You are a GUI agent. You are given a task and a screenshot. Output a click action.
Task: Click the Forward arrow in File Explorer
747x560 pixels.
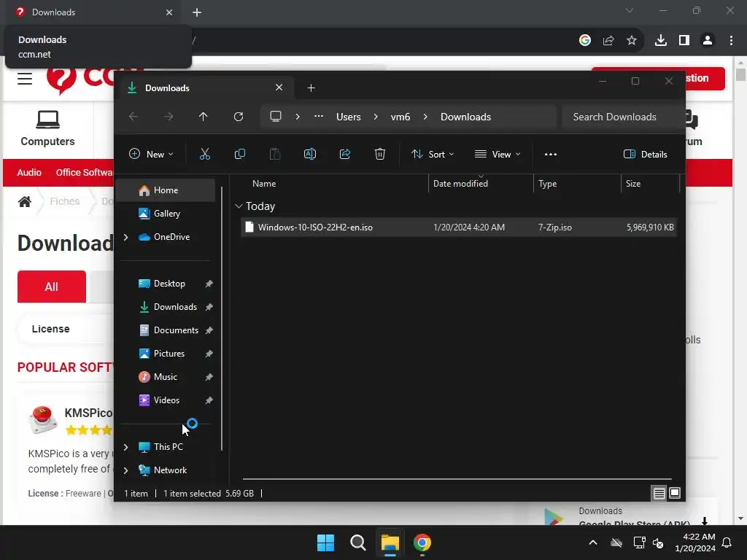click(x=169, y=117)
